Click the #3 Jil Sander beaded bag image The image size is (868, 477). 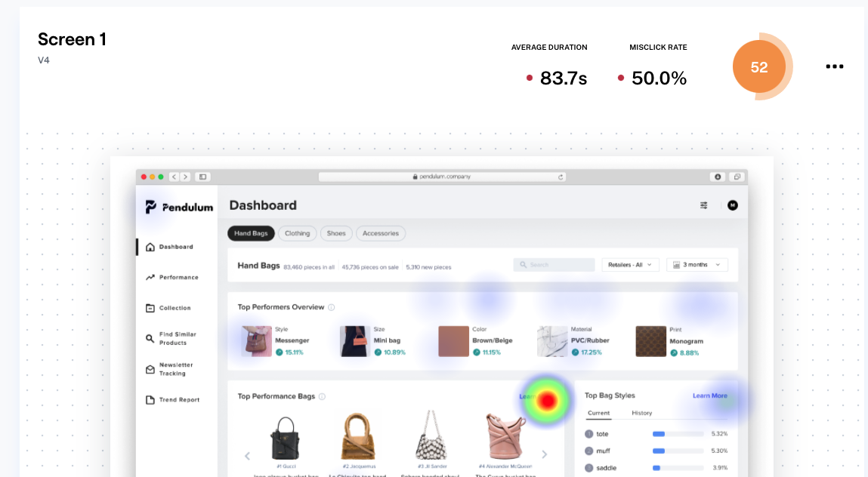coord(431,435)
